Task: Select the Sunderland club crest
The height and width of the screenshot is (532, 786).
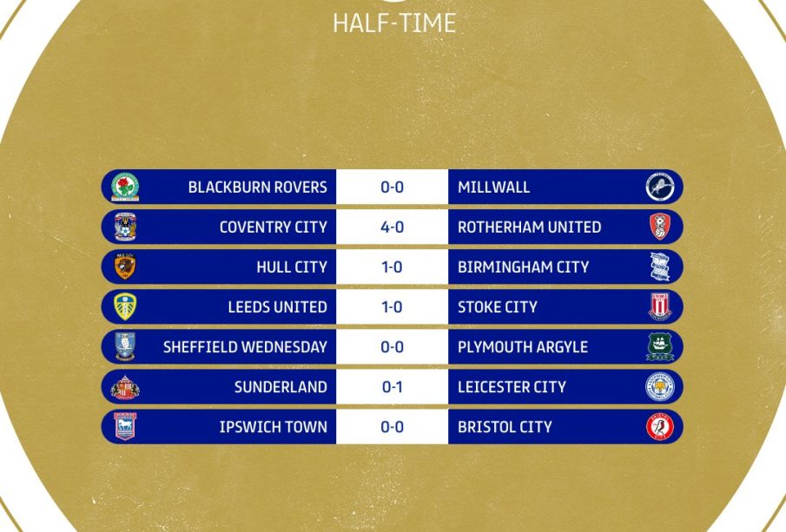Action: point(125,387)
